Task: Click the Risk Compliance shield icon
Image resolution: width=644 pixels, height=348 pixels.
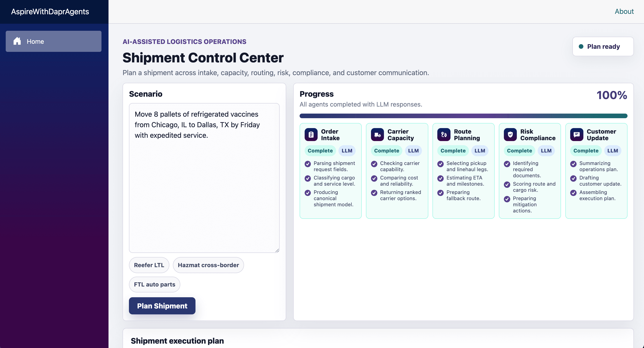Action: click(510, 135)
